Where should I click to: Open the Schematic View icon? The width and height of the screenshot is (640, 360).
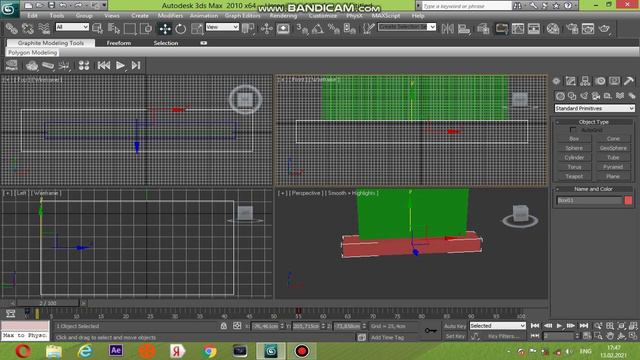534,29
